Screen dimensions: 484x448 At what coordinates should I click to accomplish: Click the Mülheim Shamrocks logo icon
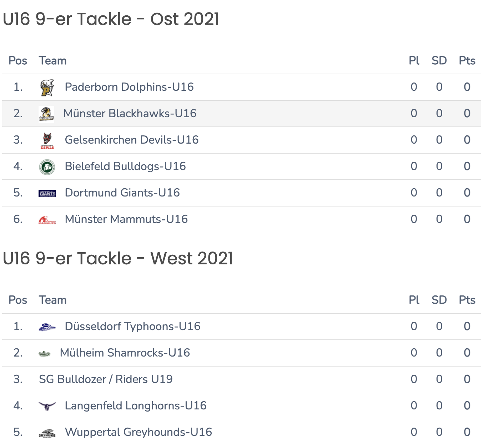point(45,354)
